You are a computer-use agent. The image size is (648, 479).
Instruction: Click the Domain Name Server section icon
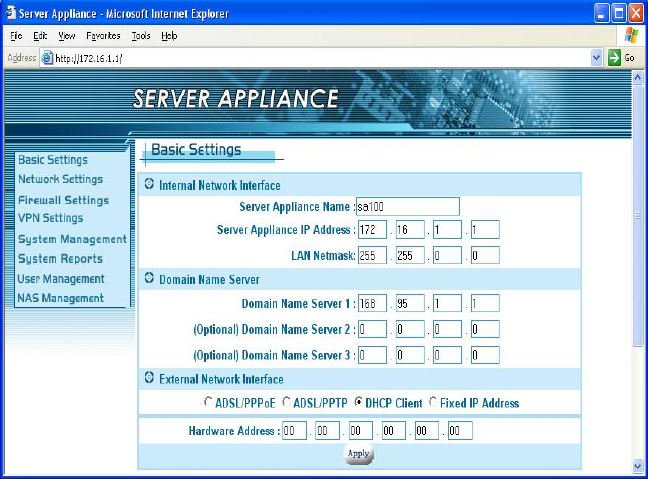(150, 279)
